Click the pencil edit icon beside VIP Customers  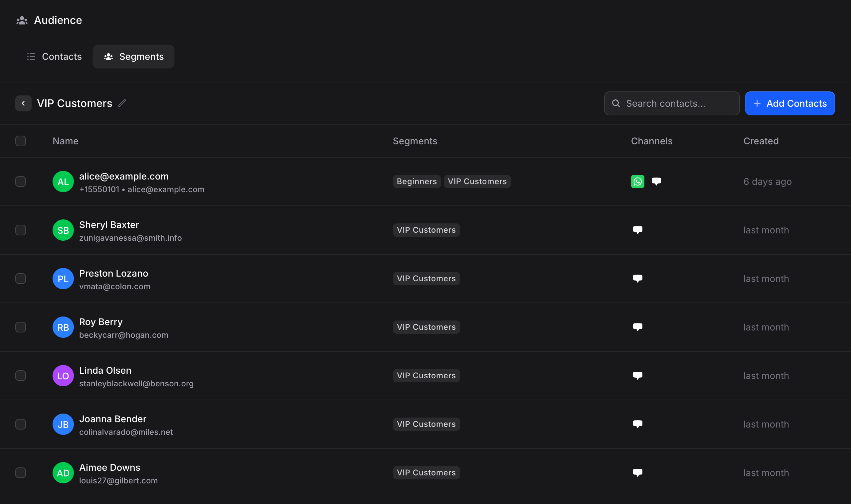pos(122,103)
